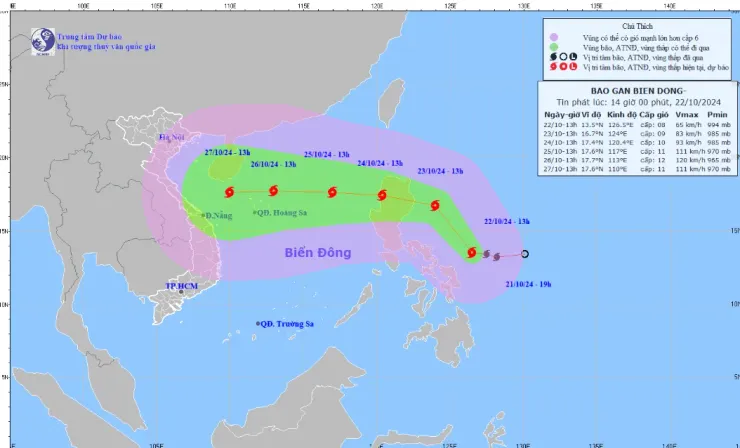This screenshot has height=448, width=740.
Task: Click the storm marker labeled 27/10/24 - 13h
Action: pos(229,192)
